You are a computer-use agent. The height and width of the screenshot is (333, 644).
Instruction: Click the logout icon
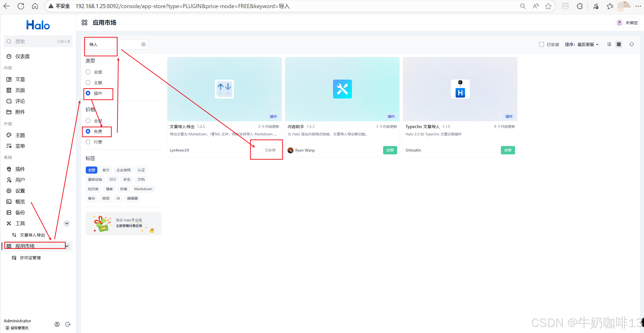tap(68, 324)
